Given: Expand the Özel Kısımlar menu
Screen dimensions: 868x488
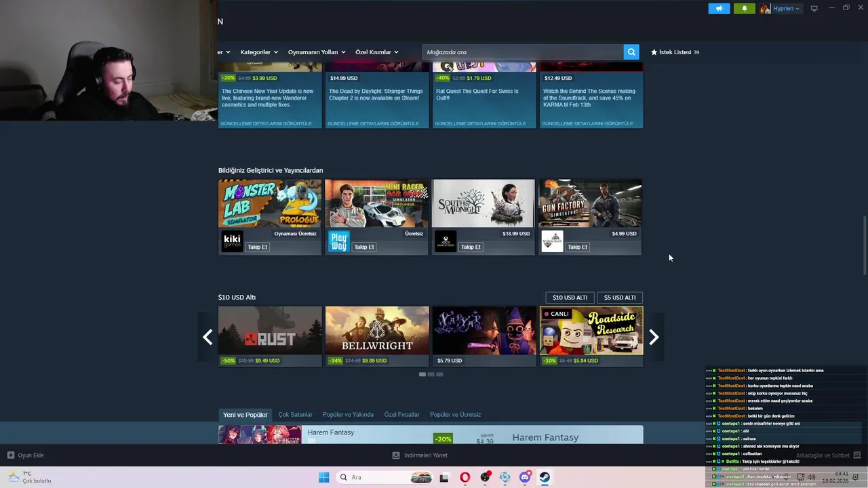Looking at the screenshot, I should click(377, 52).
